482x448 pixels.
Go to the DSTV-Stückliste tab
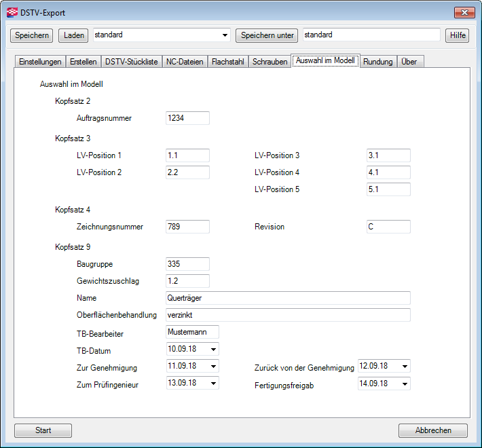coord(131,62)
